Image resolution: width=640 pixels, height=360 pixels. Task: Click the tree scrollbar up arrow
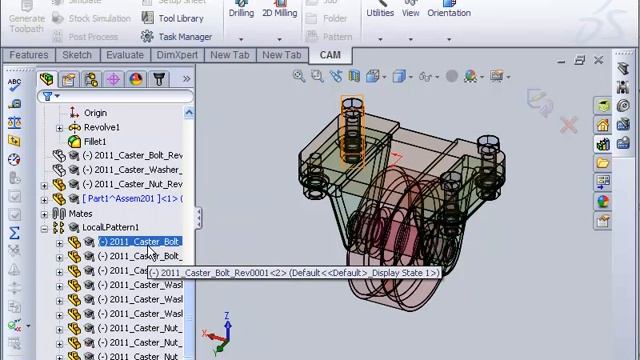(x=189, y=112)
